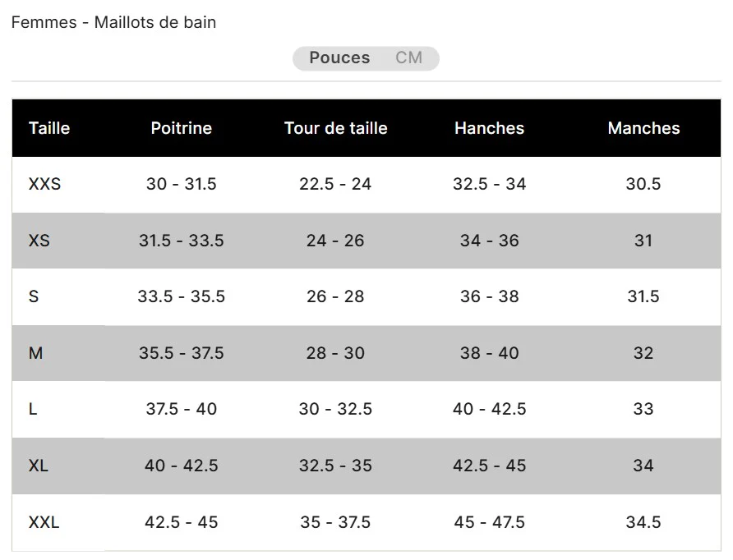Select the M waist value 28 - 30
Image resolution: width=733 pixels, height=560 pixels.
335,353
